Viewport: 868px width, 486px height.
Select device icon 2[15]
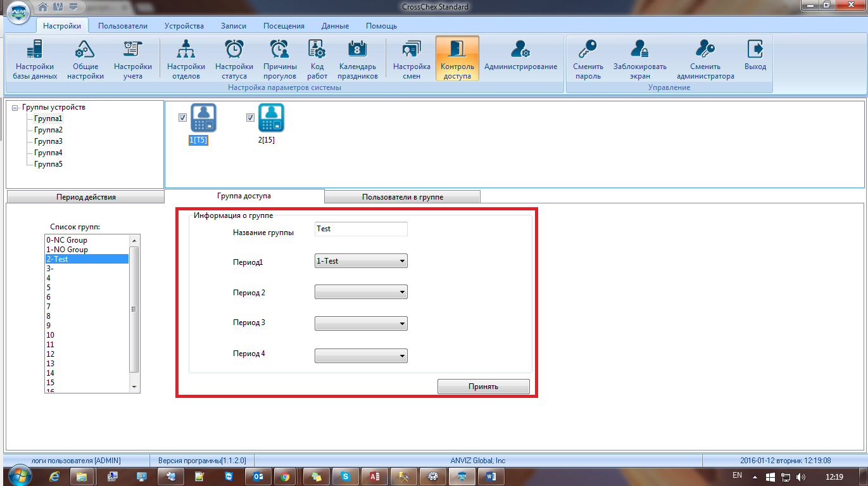point(271,118)
